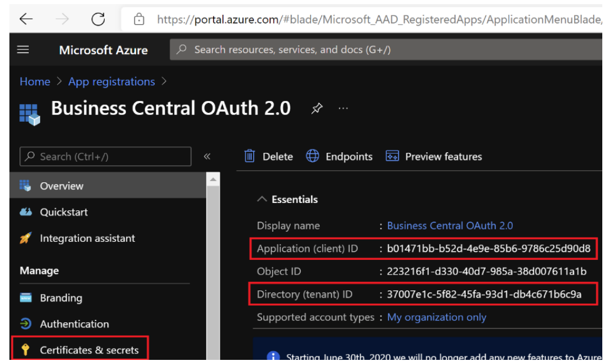607x364 pixels.
Task: Click the Home breadcrumb link
Action: tap(35, 82)
